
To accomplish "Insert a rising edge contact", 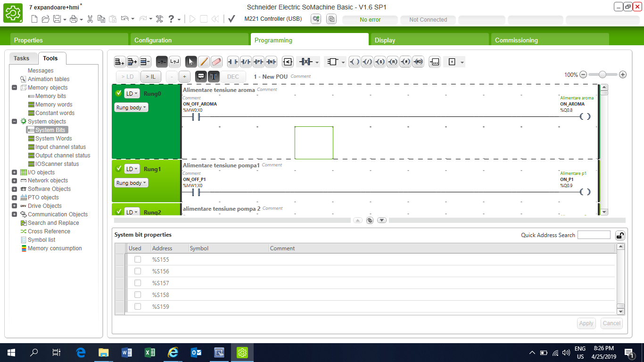I will 258,62.
